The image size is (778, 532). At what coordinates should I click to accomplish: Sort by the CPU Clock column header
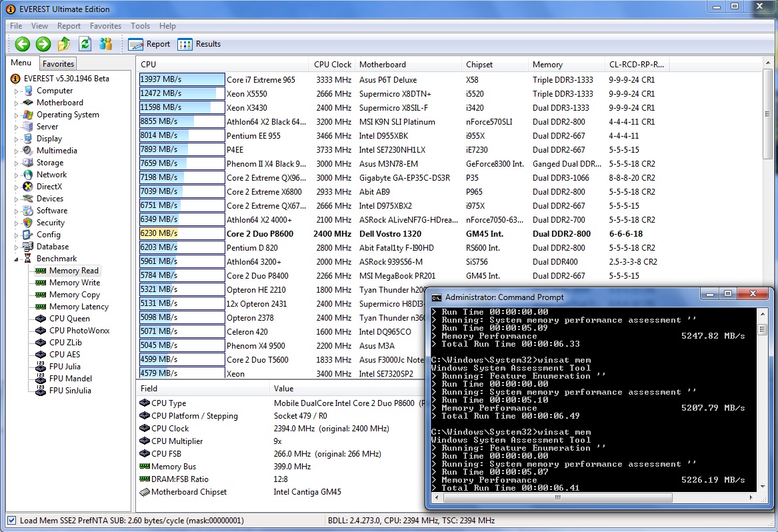(331, 65)
